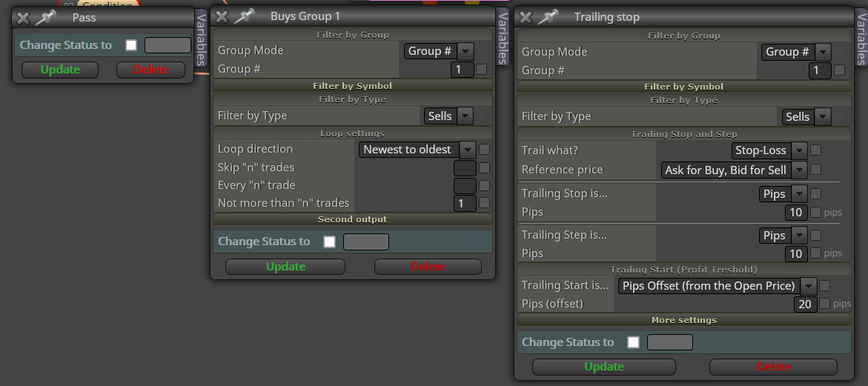The image size is (868, 386).
Task: Click Group # field in Buys Group 1
Action: point(463,70)
